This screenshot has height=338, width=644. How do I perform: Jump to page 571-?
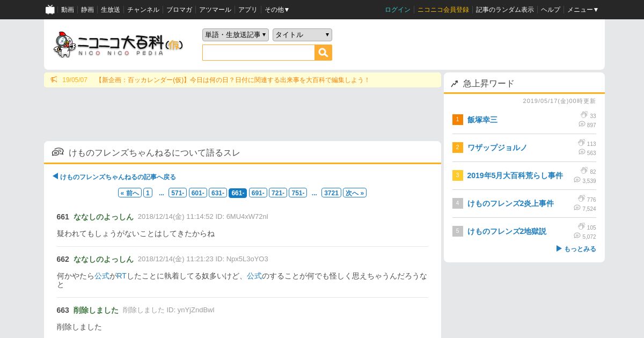tap(178, 193)
